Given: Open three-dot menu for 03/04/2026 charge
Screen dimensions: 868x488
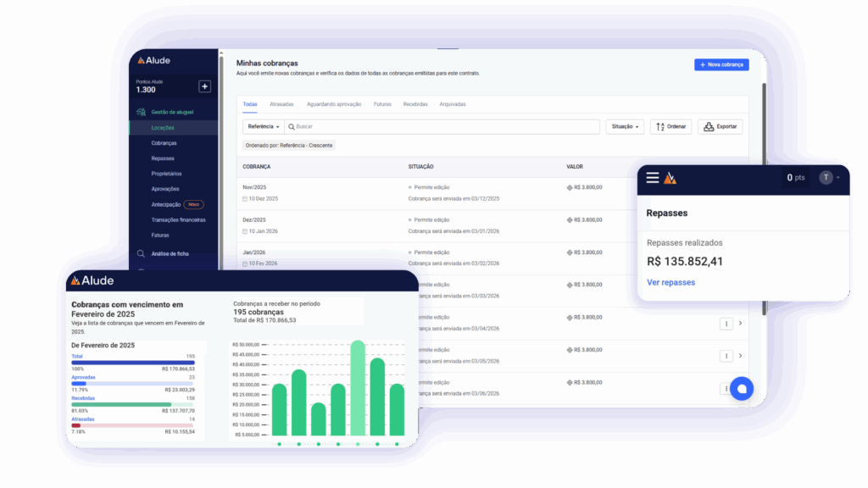Looking at the screenshot, I should (x=726, y=323).
